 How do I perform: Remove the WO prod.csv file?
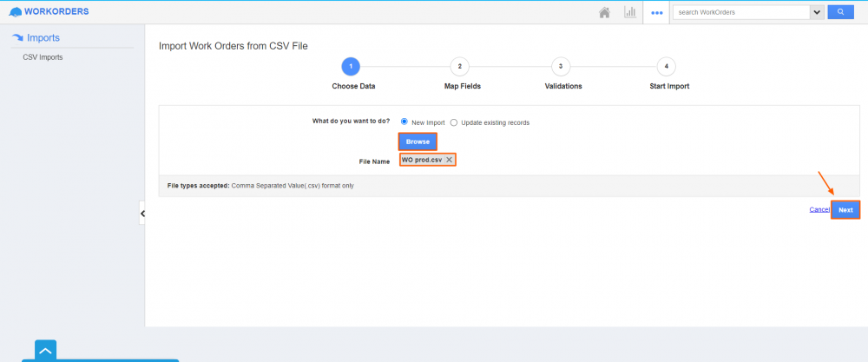click(449, 160)
